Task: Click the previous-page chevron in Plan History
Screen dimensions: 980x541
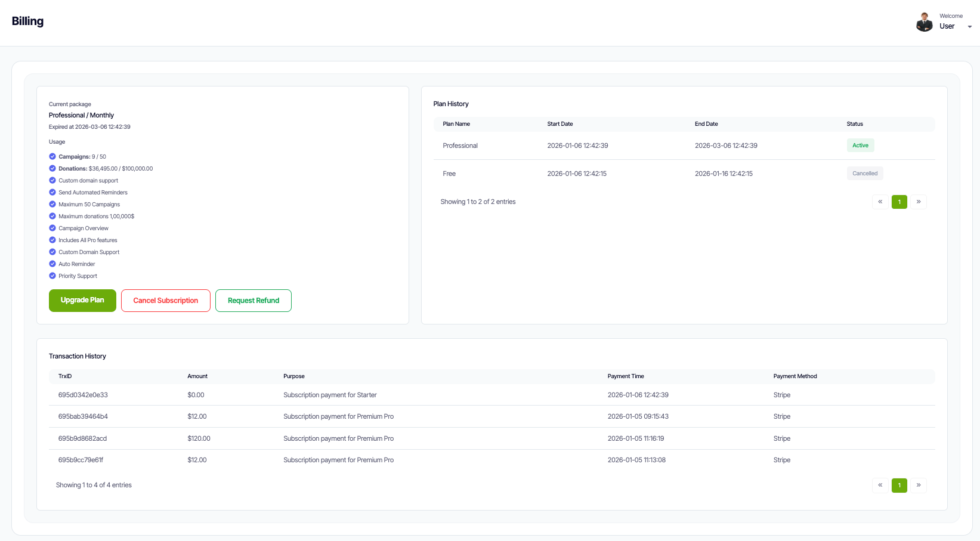Action: pos(880,202)
